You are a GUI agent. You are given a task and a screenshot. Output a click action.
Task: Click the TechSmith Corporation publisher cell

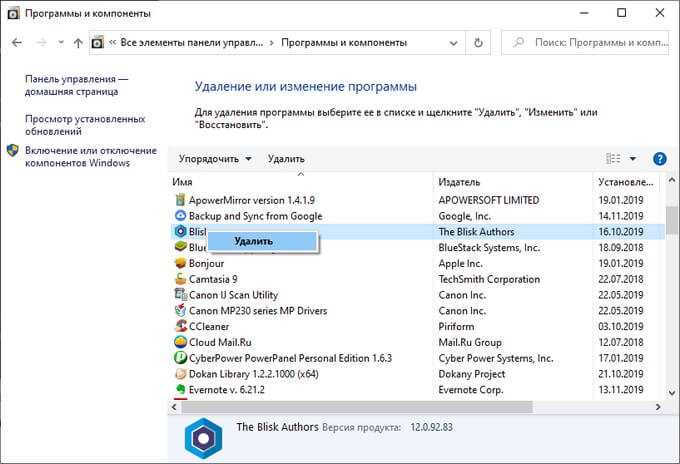(489, 279)
